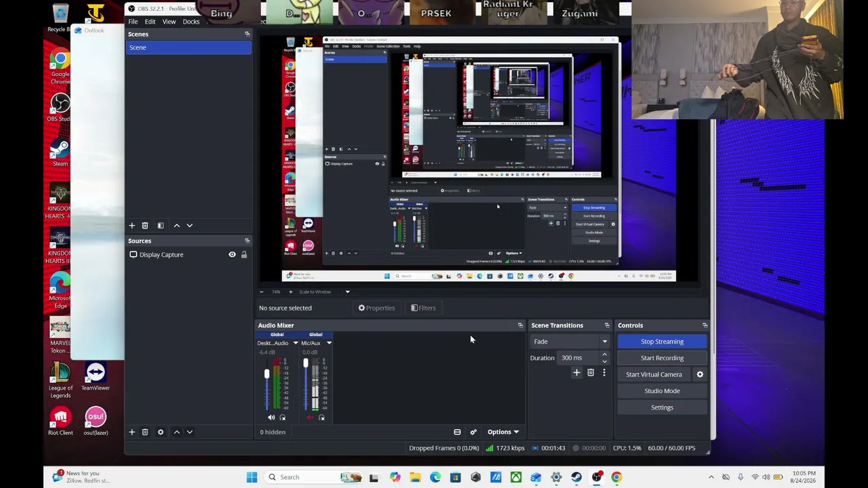The image size is (868, 488).
Task: Open scene filters button in Scenes dock
Action: pos(161,226)
